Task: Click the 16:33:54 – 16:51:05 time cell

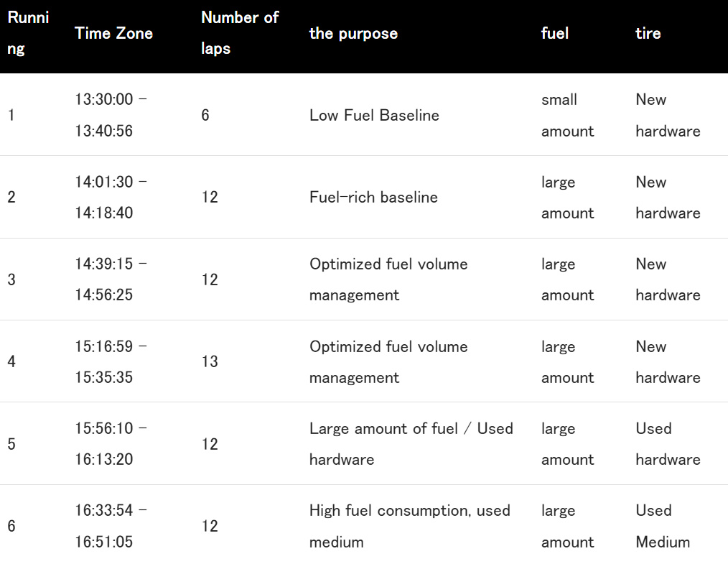Action: point(111,526)
